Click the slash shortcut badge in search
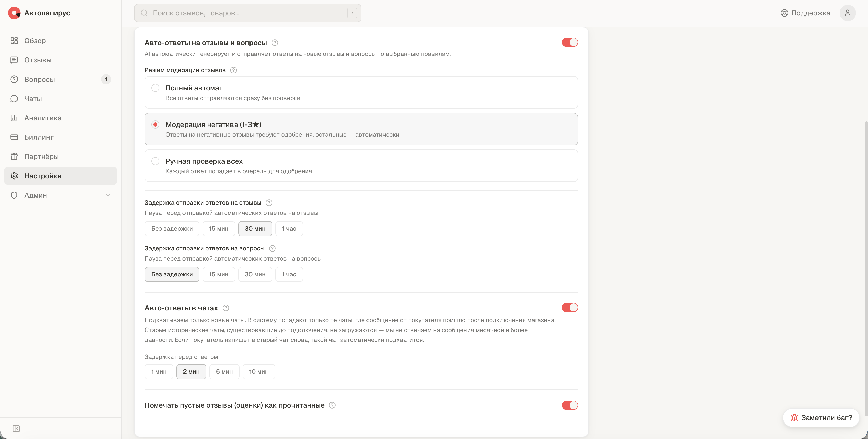Screen dimensions: 868x439 [x=352, y=13]
